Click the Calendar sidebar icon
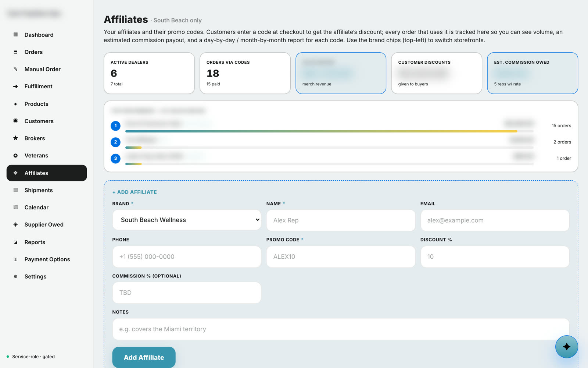This screenshot has height=368, width=588. click(x=15, y=207)
